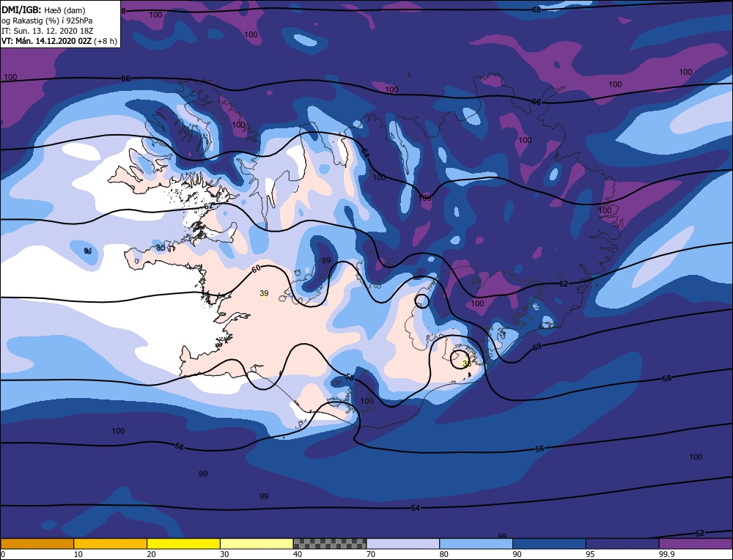733x560 pixels.
Task: Click the 'DMI/IGB: Hæð (dam)' title line
Action: pos(43,10)
